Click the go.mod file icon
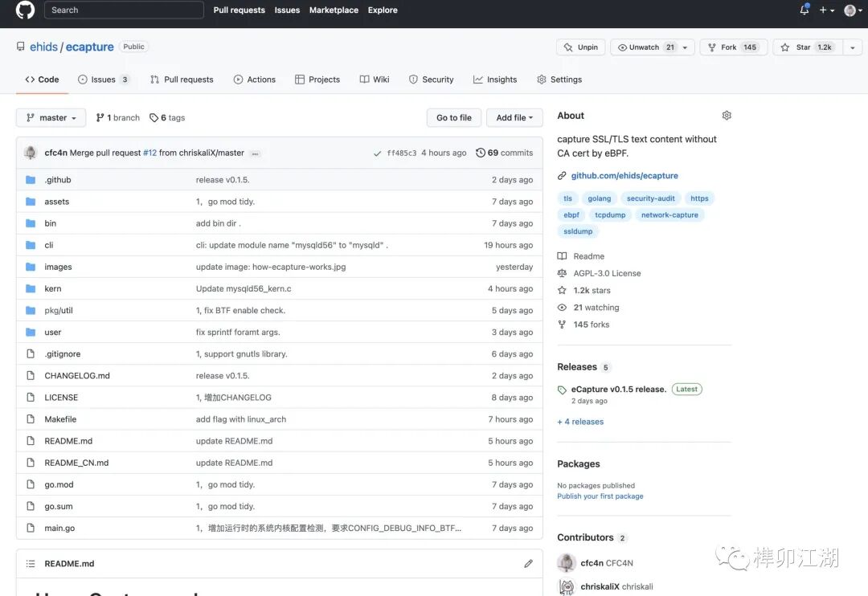This screenshot has height=596, width=868. point(31,484)
